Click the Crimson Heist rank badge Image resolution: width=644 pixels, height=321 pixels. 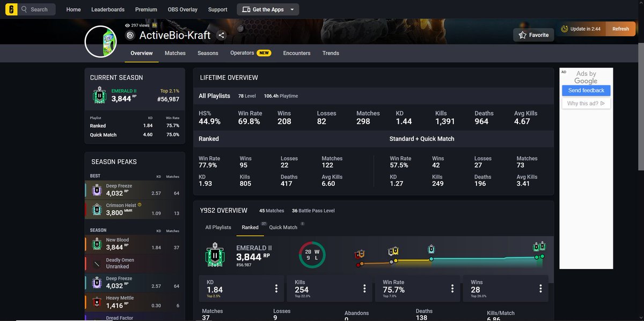pyautogui.click(x=97, y=209)
